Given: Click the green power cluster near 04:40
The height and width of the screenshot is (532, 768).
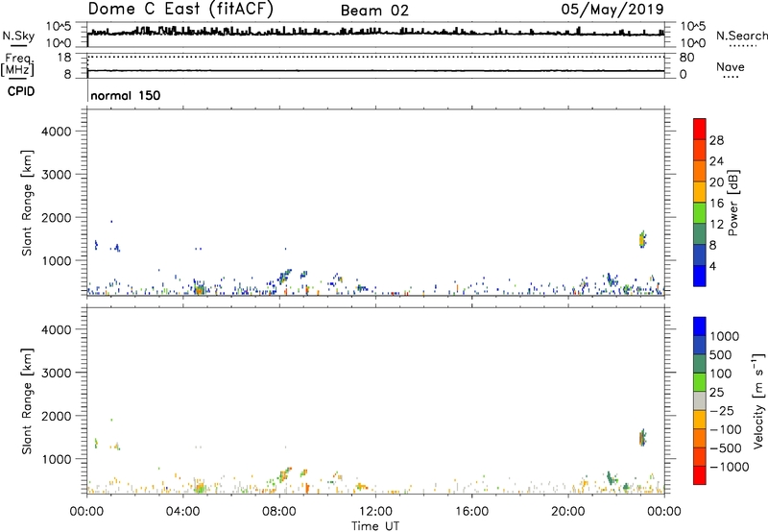Looking at the screenshot, I should point(199,289).
